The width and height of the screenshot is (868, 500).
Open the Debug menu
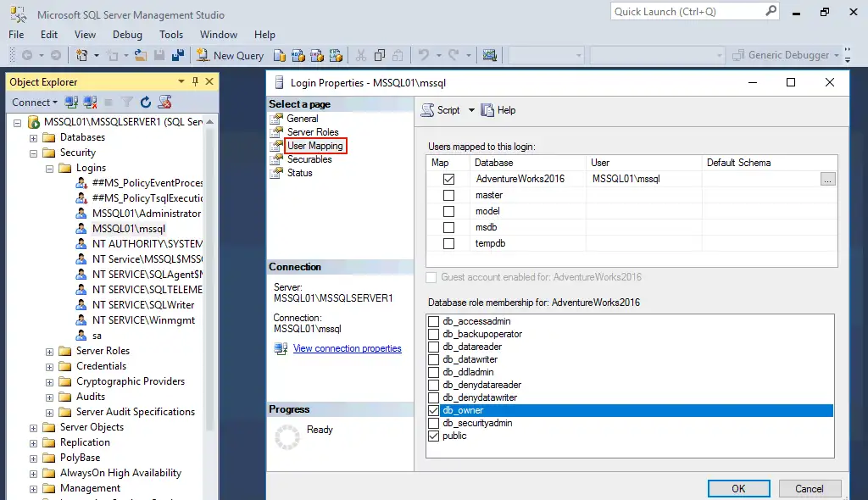[x=126, y=35]
